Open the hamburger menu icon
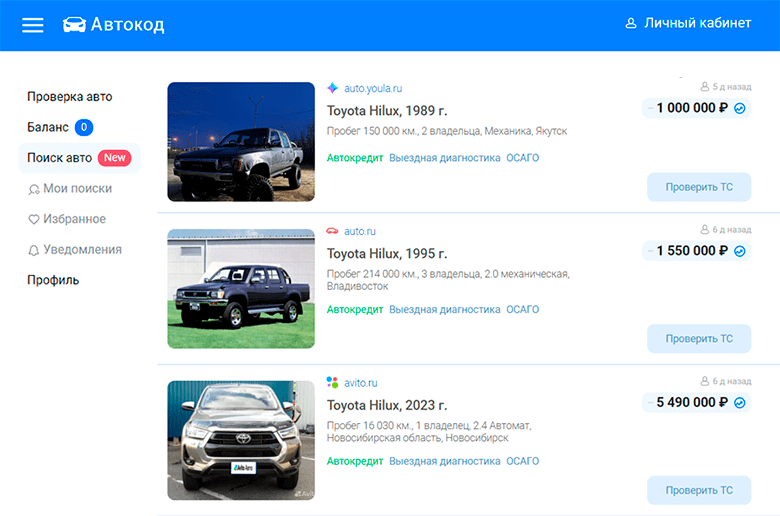The height and width of the screenshot is (516, 780). coord(33,25)
